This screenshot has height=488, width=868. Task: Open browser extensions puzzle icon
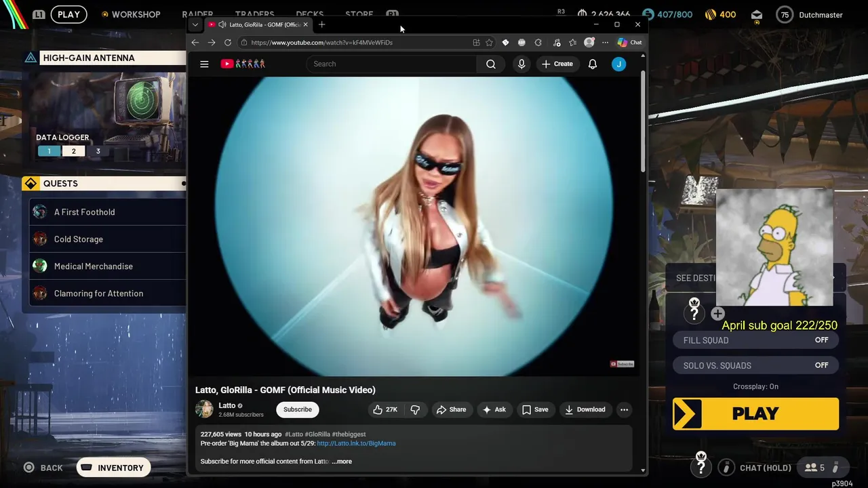[538, 42]
